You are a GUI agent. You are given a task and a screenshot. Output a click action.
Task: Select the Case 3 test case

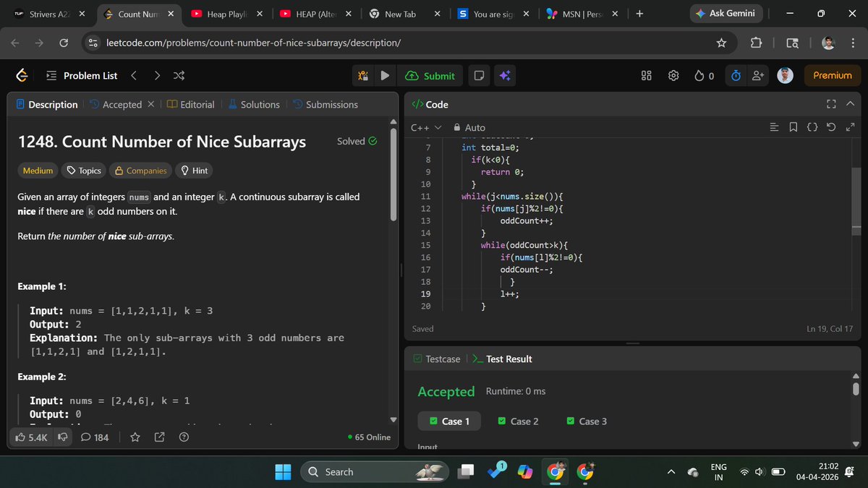[587, 421]
